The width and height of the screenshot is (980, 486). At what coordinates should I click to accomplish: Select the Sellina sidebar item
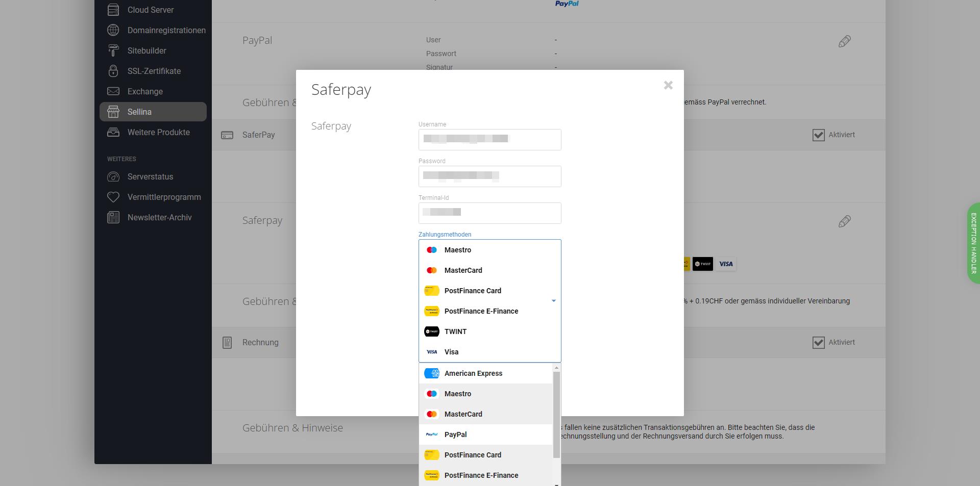(153, 112)
